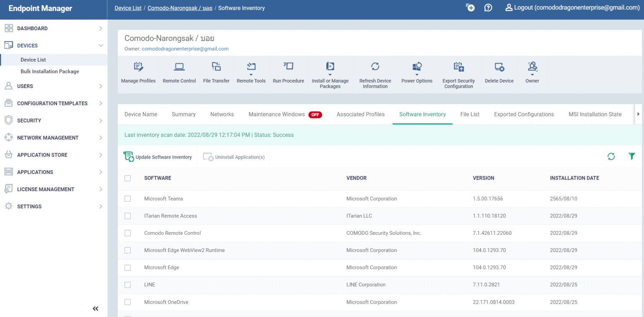Open the Exported Configurations tab
Screen dimensions: 644x317
coord(524,114)
